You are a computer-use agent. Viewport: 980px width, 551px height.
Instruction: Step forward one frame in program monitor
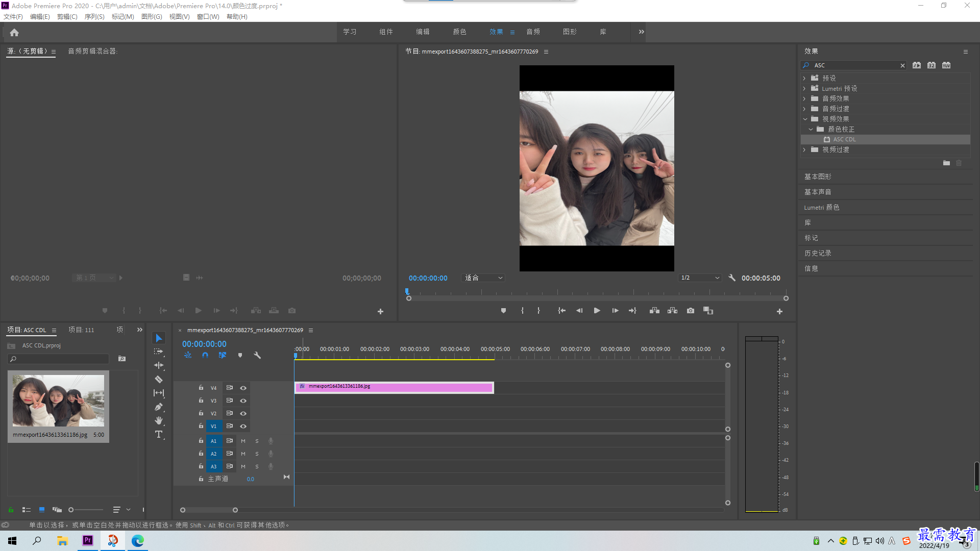(615, 310)
